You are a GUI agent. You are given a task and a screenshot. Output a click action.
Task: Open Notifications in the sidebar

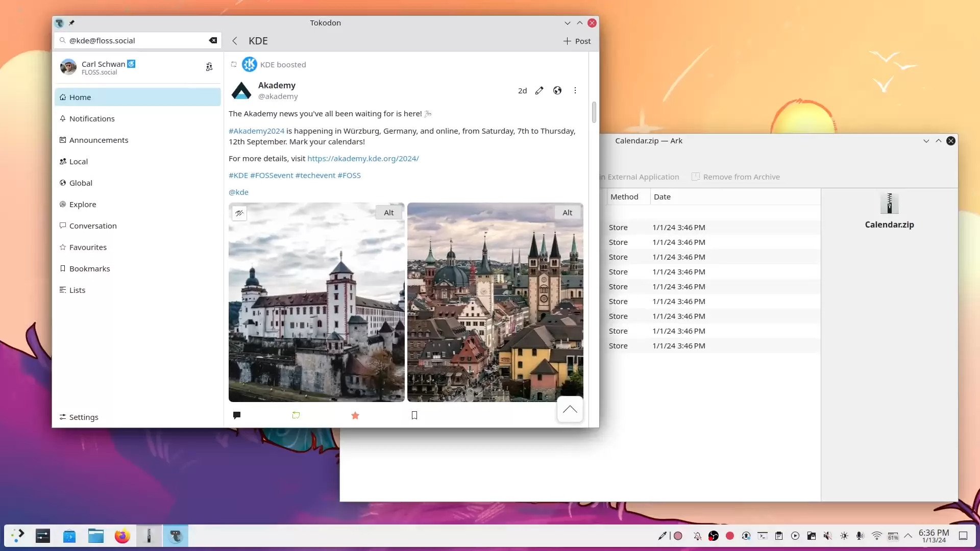[138, 118]
